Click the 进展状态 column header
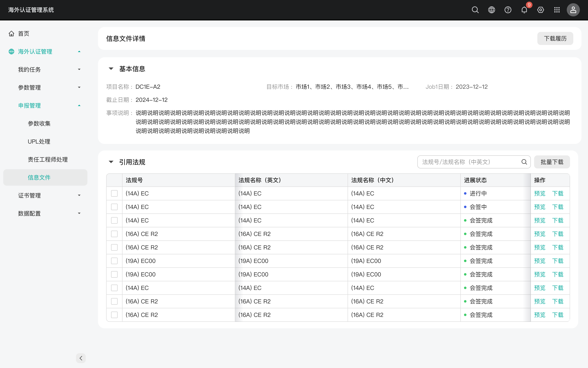This screenshot has height=368, width=588. pyautogui.click(x=495, y=180)
